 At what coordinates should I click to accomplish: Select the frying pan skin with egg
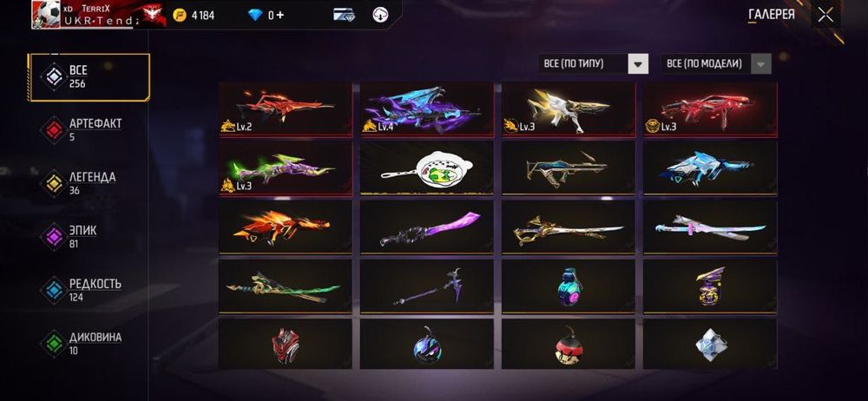point(426,168)
